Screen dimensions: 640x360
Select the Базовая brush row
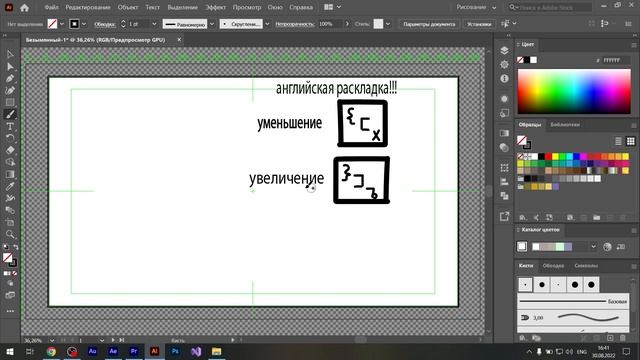click(573, 302)
